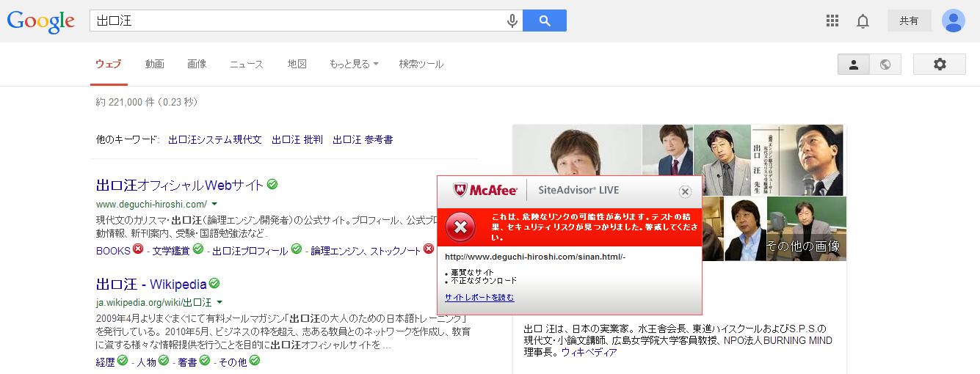Open the Google apps grid

coord(832,21)
